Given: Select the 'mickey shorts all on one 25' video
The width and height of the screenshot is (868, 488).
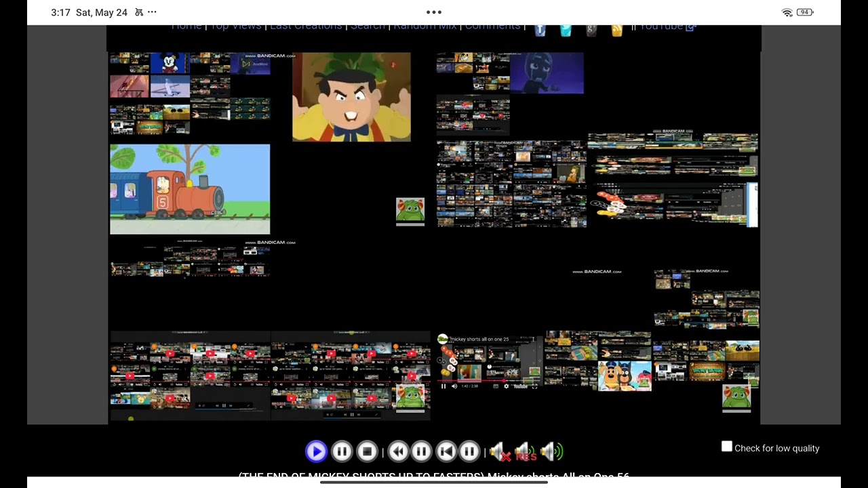Looking at the screenshot, I should pos(490,363).
